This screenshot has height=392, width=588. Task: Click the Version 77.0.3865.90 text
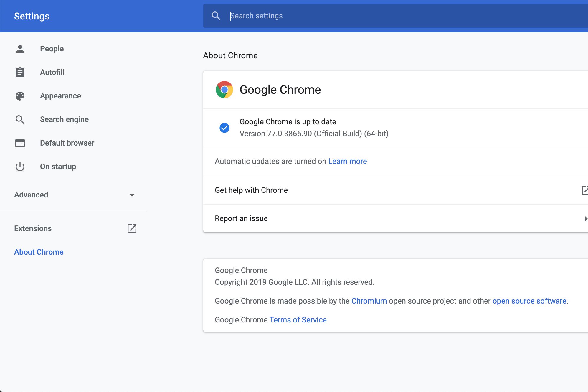314,134
